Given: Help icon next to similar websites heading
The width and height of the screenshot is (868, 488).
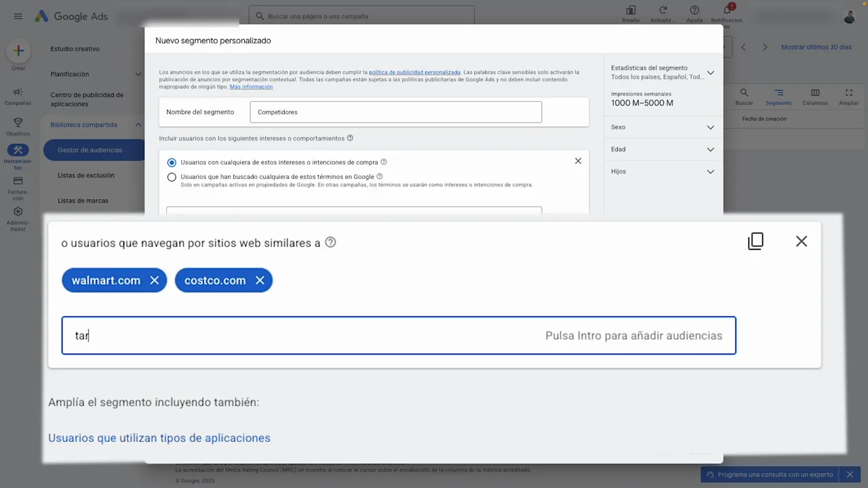Looking at the screenshot, I should [330, 243].
